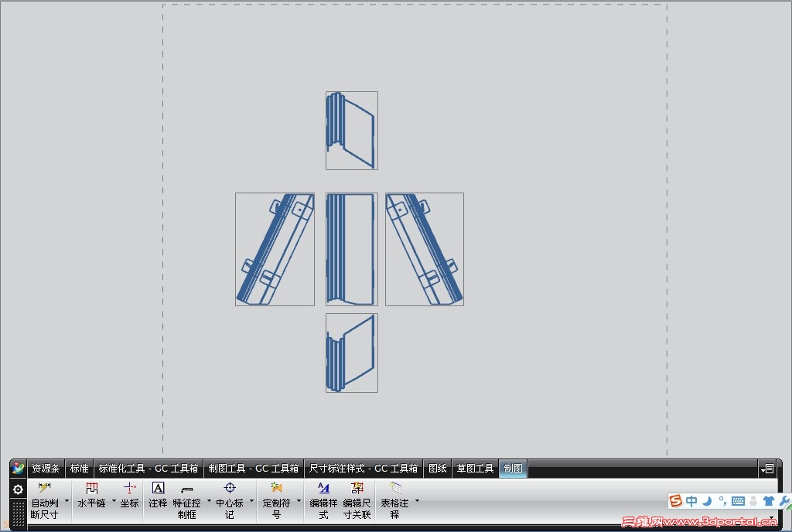Image resolution: width=792 pixels, height=532 pixels.
Task: Select the top drawing view
Action: click(x=352, y=130)
